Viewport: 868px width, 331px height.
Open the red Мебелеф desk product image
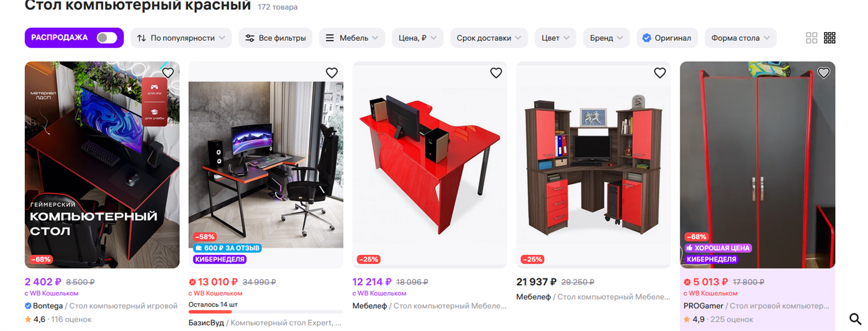point(429,165)
